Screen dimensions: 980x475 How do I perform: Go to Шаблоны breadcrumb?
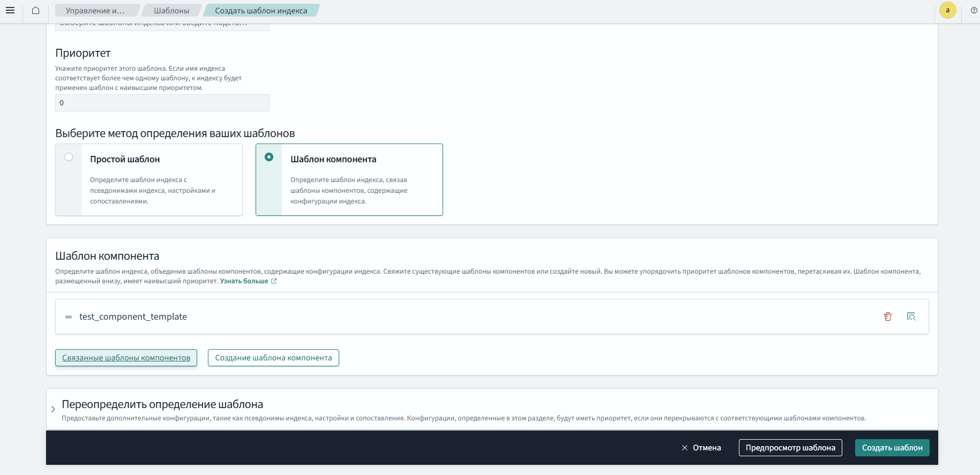[171, 11]
